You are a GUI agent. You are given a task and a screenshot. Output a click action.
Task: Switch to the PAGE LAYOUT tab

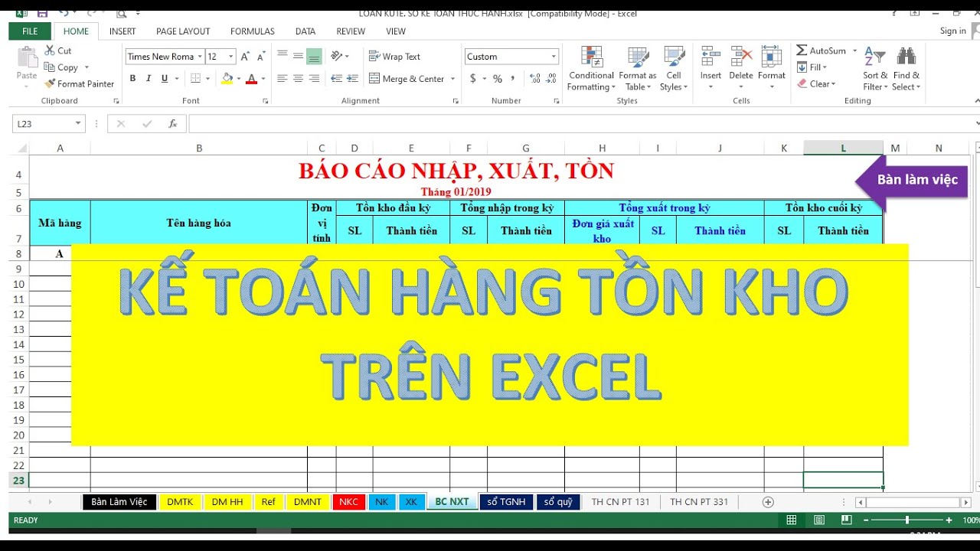(x=183, y=31)
